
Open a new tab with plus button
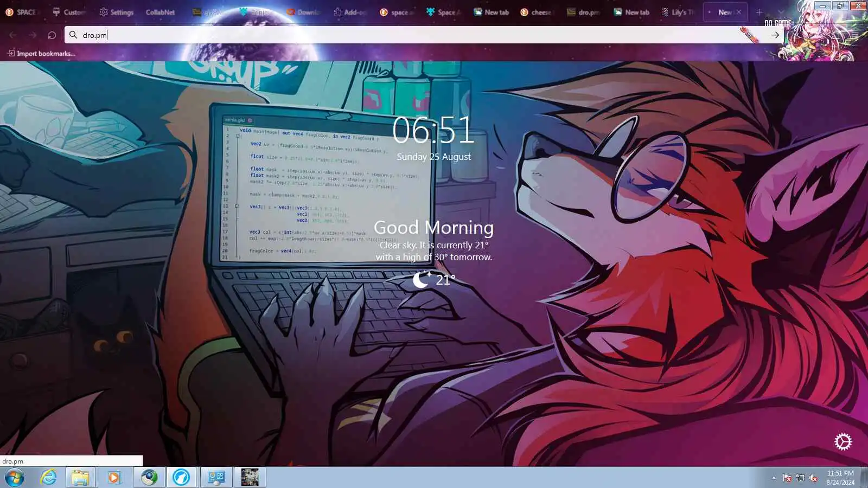point(759,12)
